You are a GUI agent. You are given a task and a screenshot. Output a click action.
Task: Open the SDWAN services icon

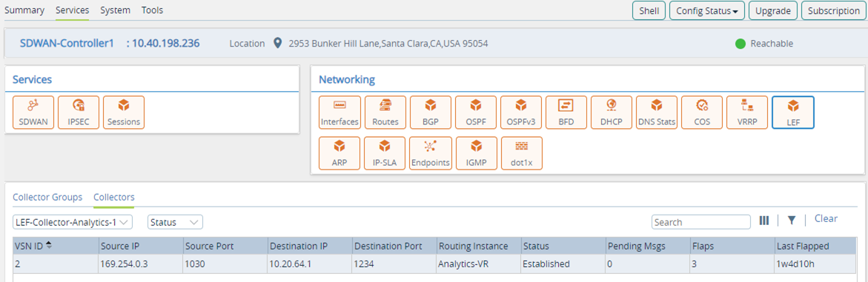[x=33, y=113]
